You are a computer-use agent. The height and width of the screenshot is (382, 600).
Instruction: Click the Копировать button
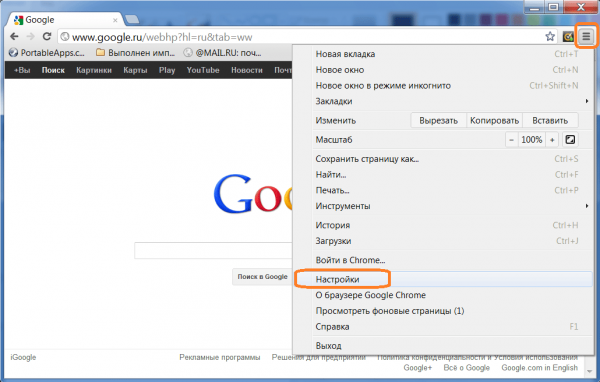(494, 121)
